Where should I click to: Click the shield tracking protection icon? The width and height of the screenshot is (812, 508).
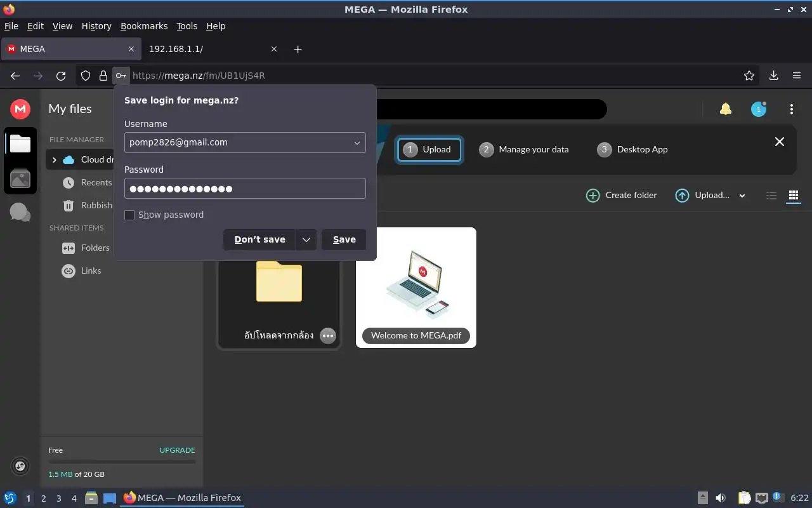point(86,76)
